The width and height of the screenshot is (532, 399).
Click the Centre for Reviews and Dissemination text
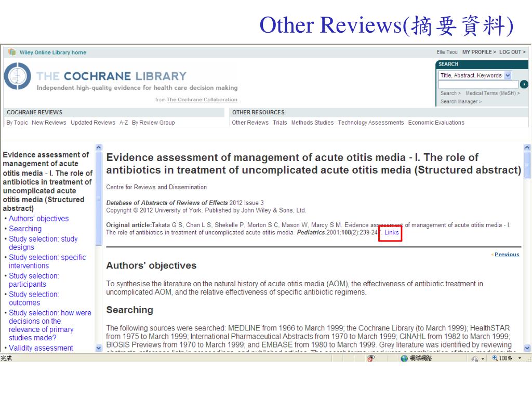click(156, 187)
